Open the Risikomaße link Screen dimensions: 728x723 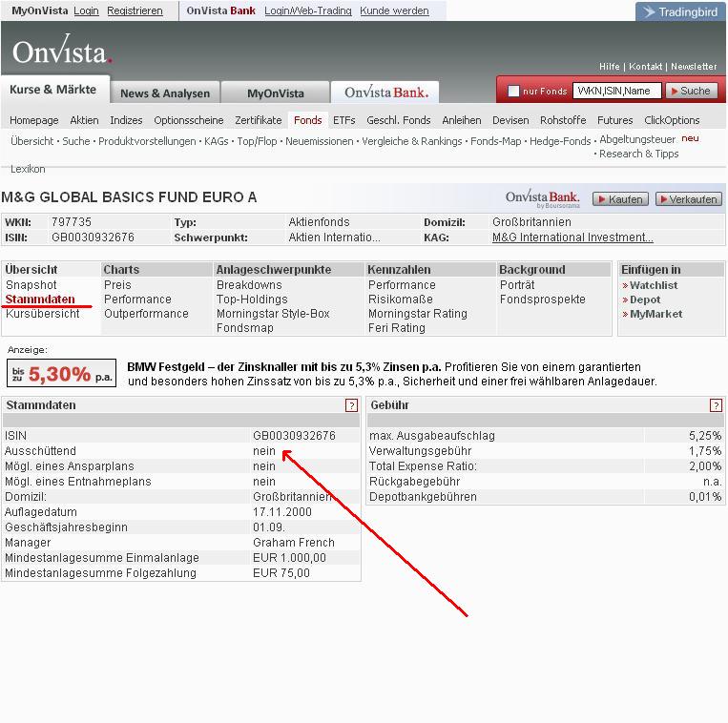[x=400, y=300]
